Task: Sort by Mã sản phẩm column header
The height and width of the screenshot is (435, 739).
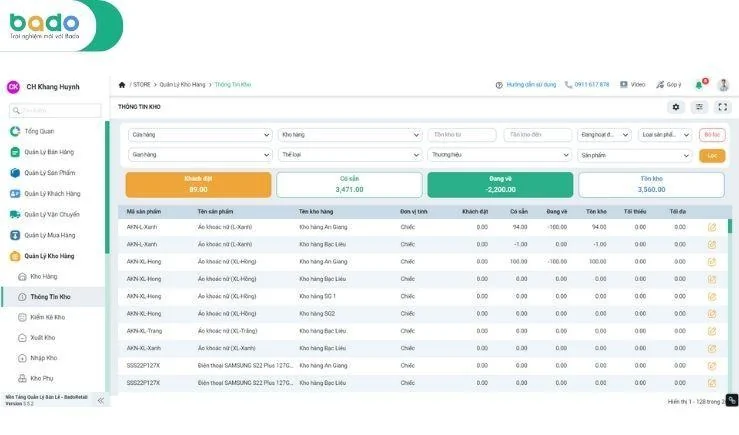Action: pos(144,212)
